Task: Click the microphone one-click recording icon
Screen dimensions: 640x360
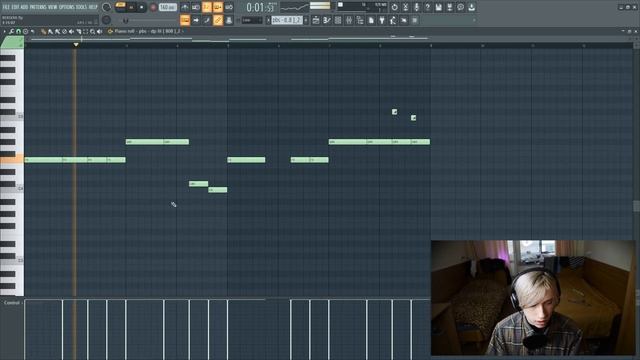Action: coord(416,7)
